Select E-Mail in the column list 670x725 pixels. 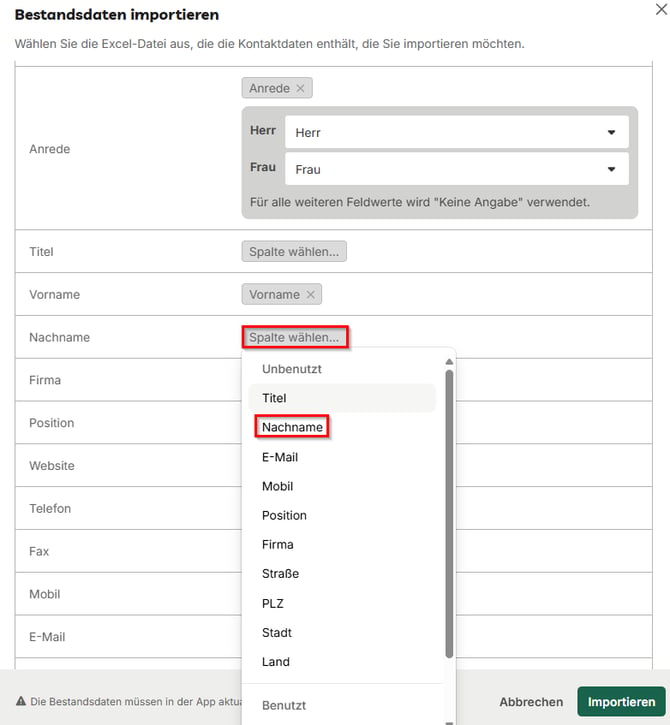pos(342,457)
